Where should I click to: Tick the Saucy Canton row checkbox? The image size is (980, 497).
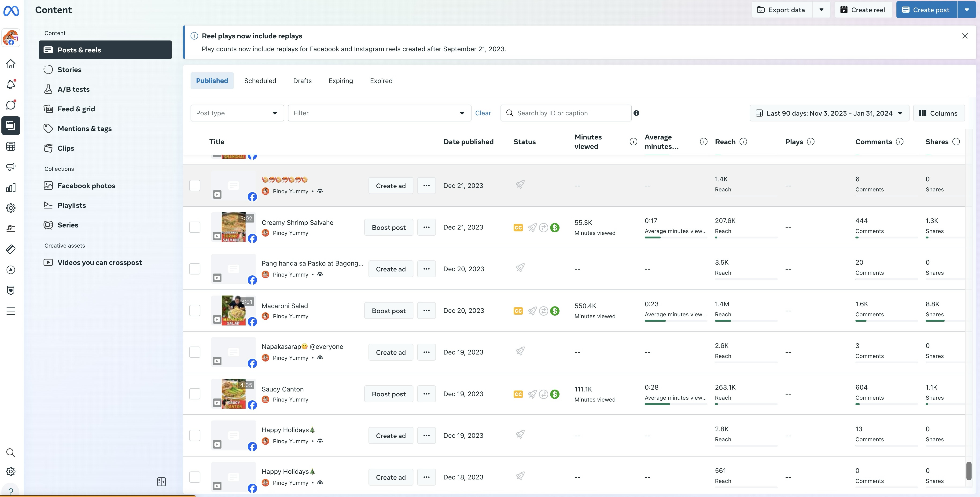195,394
